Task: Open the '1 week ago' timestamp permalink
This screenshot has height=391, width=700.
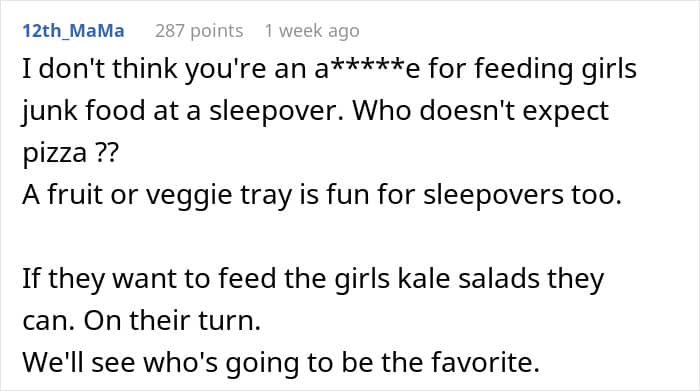Action: pyautogui.click(x=312, y=31)
